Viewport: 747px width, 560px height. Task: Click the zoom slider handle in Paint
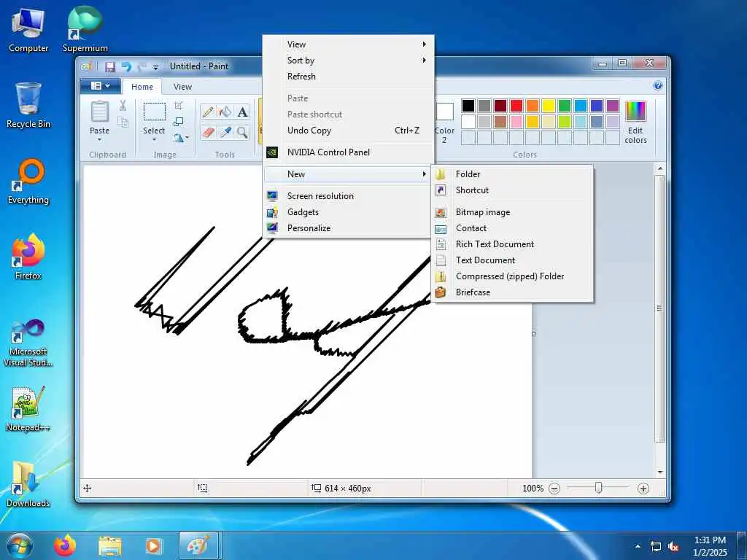click(599, 488)
